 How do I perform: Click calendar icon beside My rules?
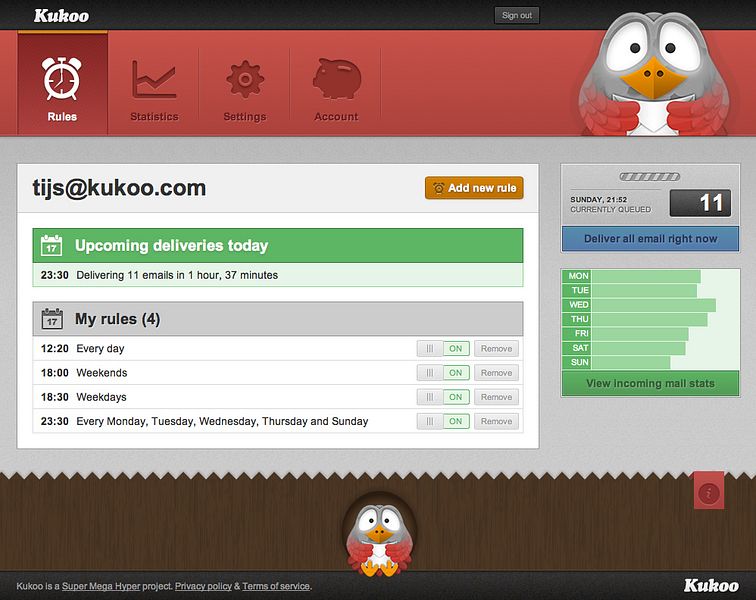52,319
